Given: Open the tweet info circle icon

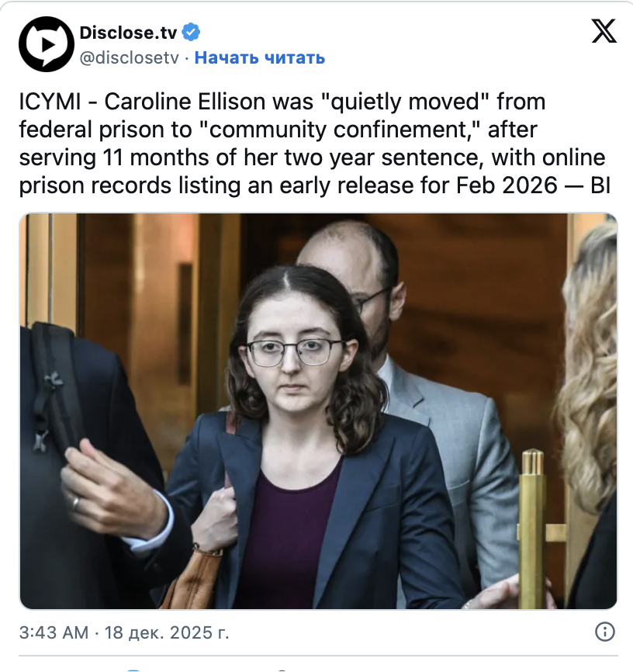Looking at the screenshot, I should point(605,632).
